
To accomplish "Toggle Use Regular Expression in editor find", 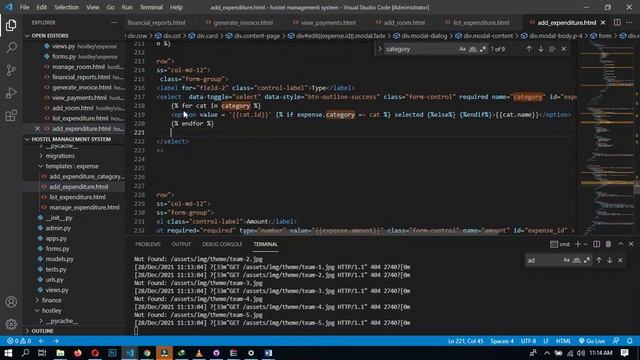I will [483, 49].
